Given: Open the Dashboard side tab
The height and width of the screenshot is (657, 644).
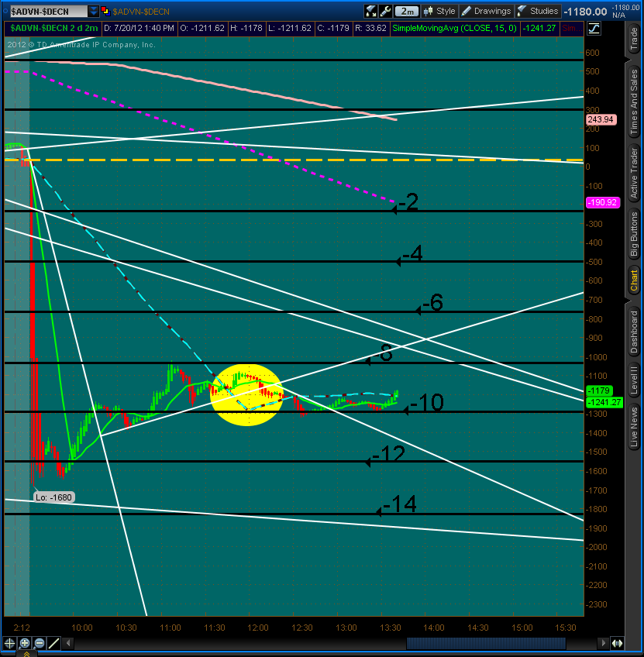Looking at the screenshot, I should 634,332.
